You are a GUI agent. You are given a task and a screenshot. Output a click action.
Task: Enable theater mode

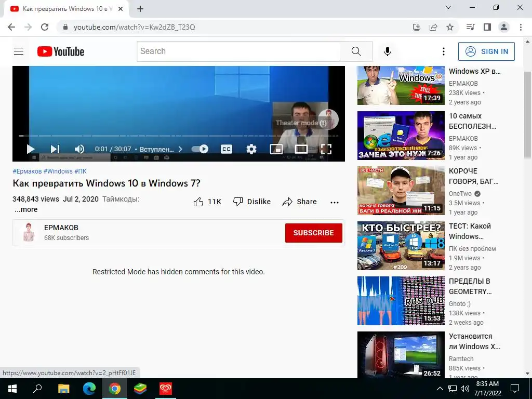click(301, 149)
